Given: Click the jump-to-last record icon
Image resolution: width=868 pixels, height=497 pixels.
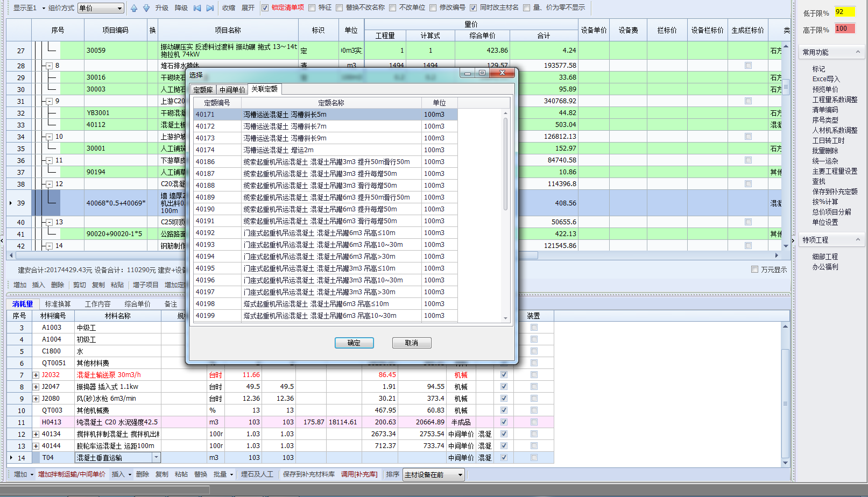Looking at the screenshot, I should coord(210,8).
